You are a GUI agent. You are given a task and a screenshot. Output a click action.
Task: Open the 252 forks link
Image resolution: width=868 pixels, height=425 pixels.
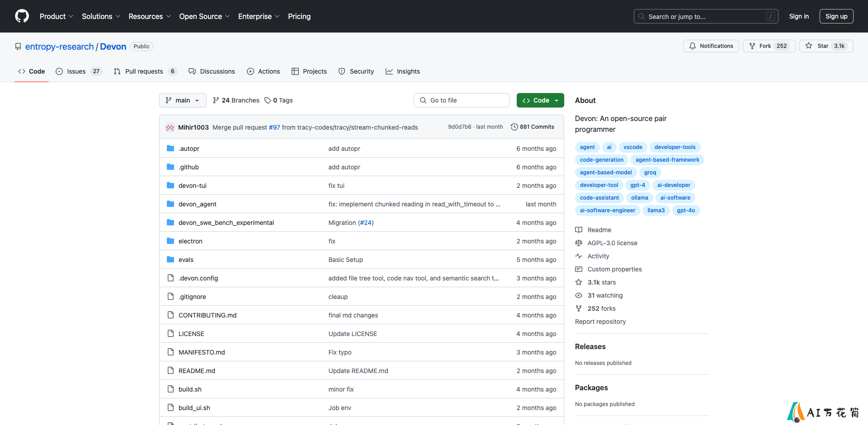pyautogui.click(x=602, y=308)
